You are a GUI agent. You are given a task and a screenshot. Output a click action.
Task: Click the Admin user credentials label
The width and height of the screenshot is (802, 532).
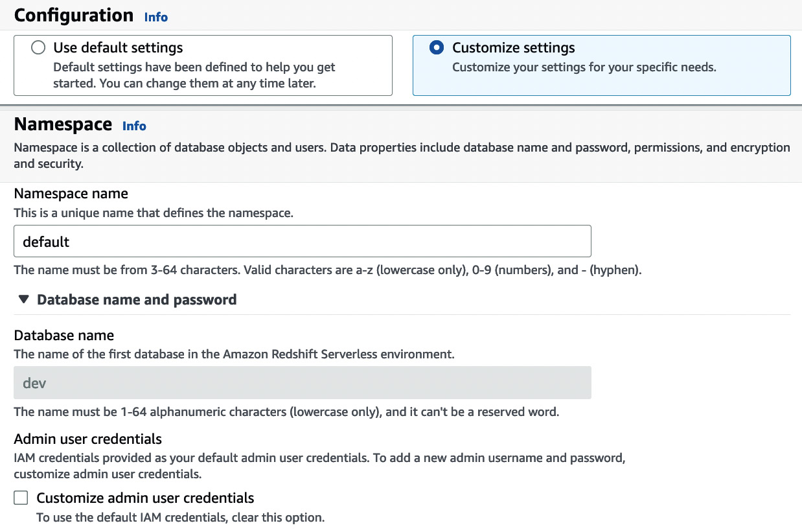coord(87,439)
